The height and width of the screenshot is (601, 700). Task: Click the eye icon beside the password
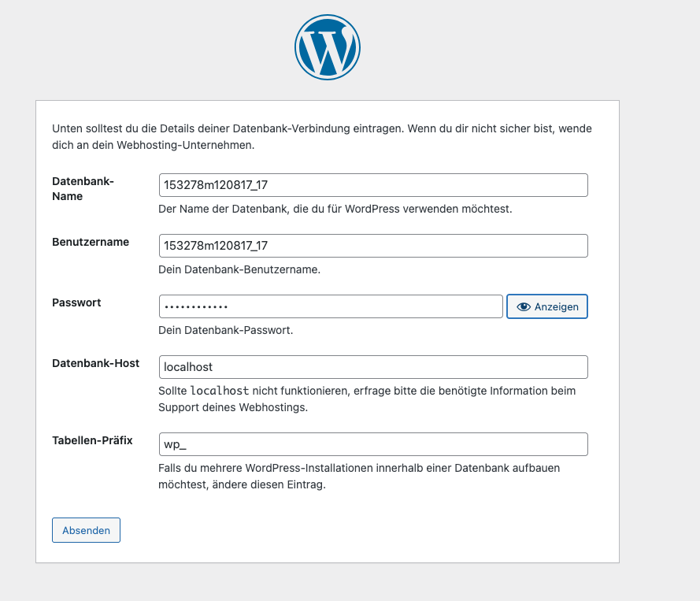522,306
